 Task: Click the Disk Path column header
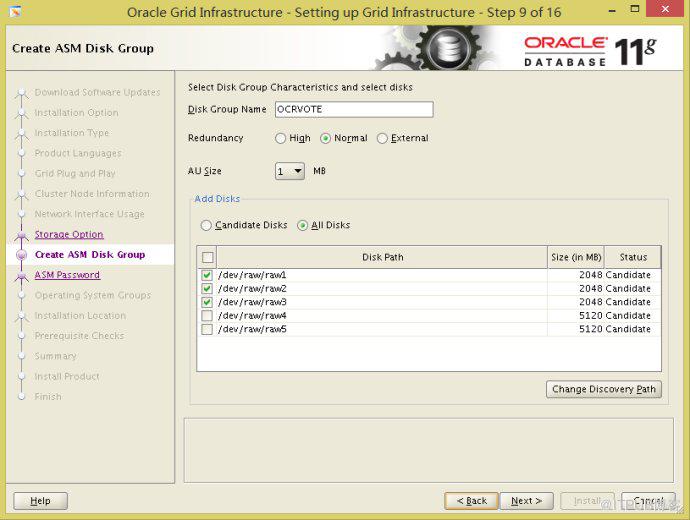[x=382, y=257]
